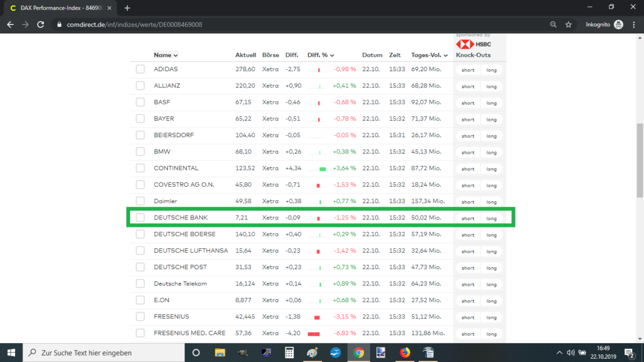This screenshot has height=362, width=644.
Task: Reload the comdirect page
Action: tap(40, 25)
